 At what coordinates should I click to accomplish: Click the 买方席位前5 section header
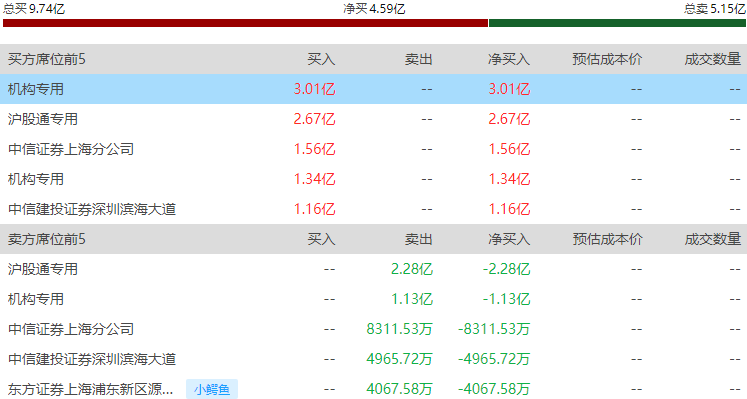coord(47,59)
